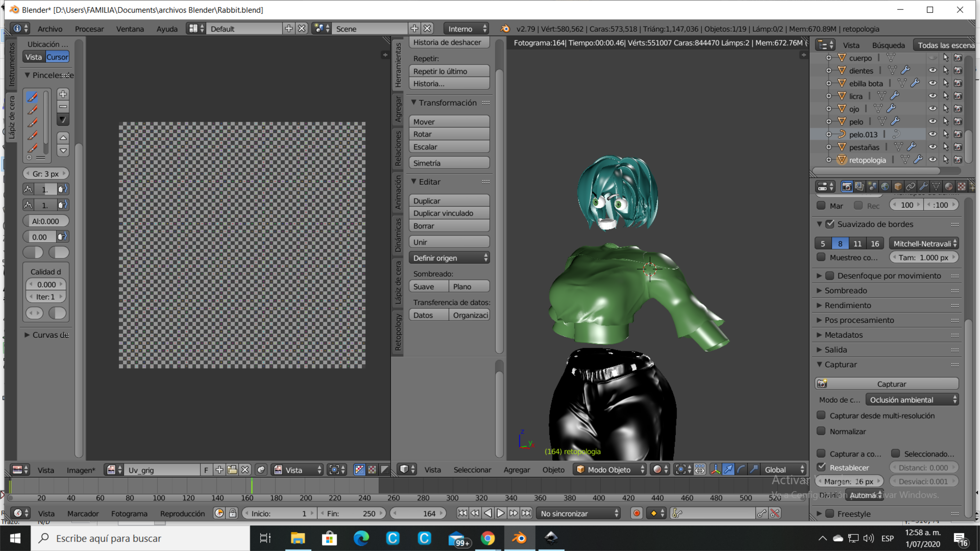The image size is (980, 551).
Task: Open the Procesar menu
Action: click(x=89, y=29)
